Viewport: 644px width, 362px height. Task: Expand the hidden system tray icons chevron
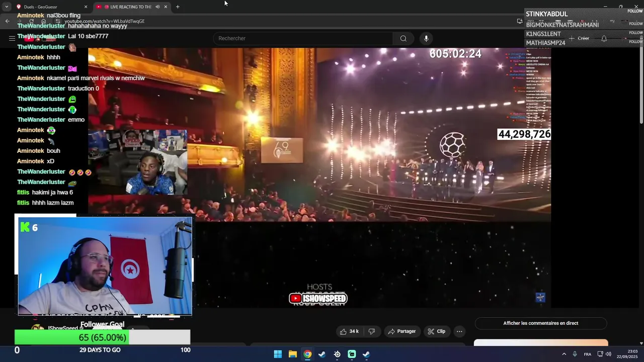tap(564, 354)
